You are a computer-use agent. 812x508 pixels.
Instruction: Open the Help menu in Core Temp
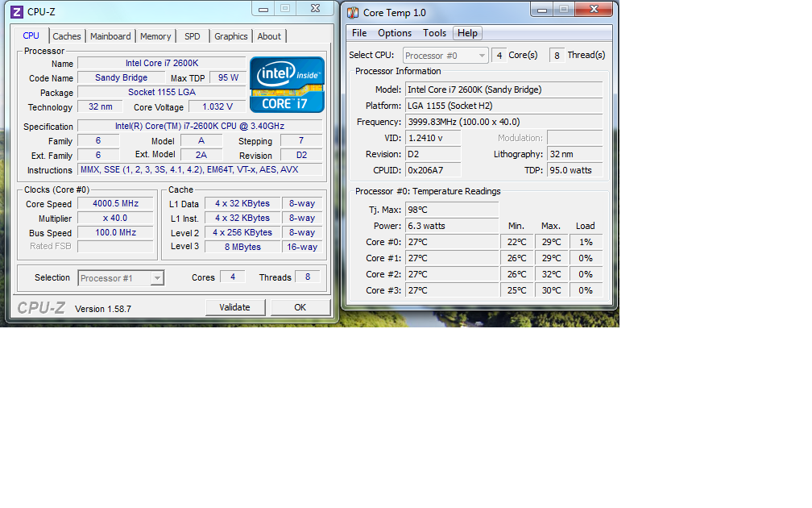(x=467, y=32)
